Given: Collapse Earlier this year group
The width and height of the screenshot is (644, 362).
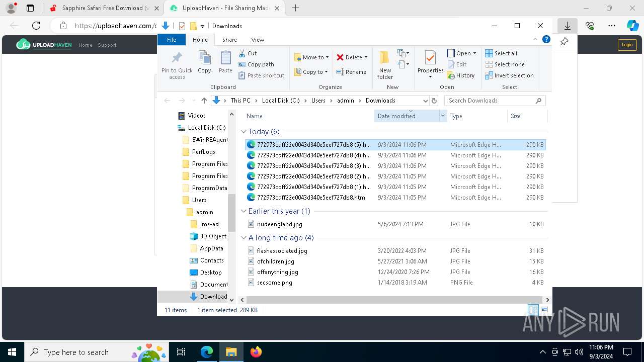Looking at the screenshot, I should pyautogui.click(x=244, y=211).
